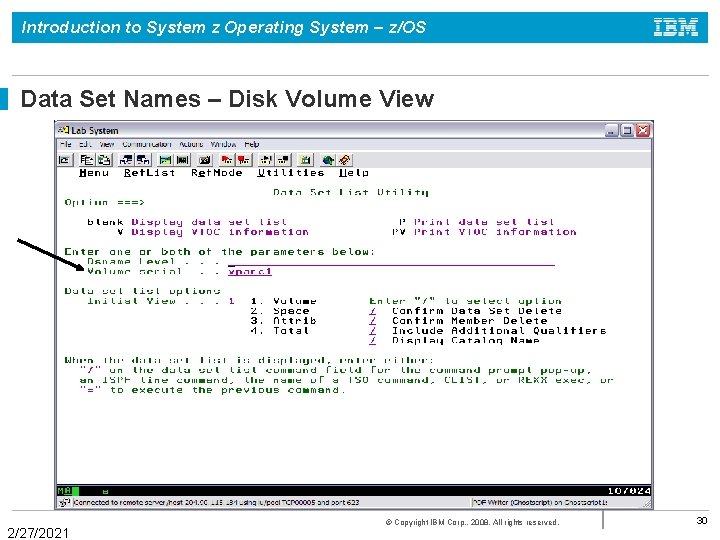
Task: Click the Quit macro toolbar icon
Action: tap(283, 160)
